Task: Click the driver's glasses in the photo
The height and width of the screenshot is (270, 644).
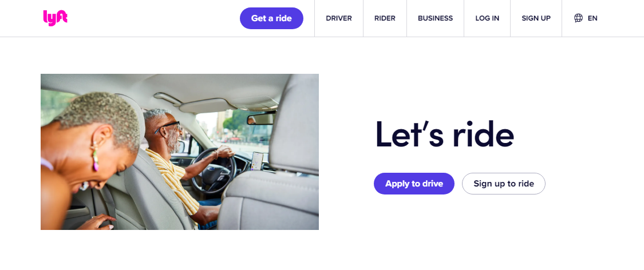Action: coord(167,127)
